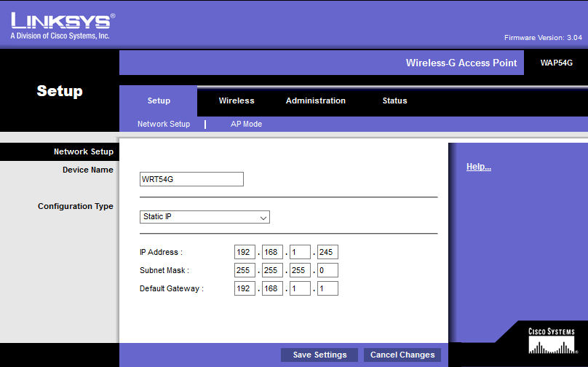588x367 pixels.
Task: Open the AP Mode sub-tab
Action: [x=246, y=124]
